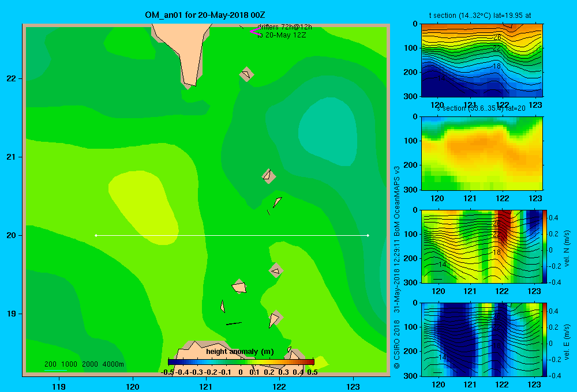
Task: Click the 'height anomaly (m)' label
Action: tap(240, 352)
